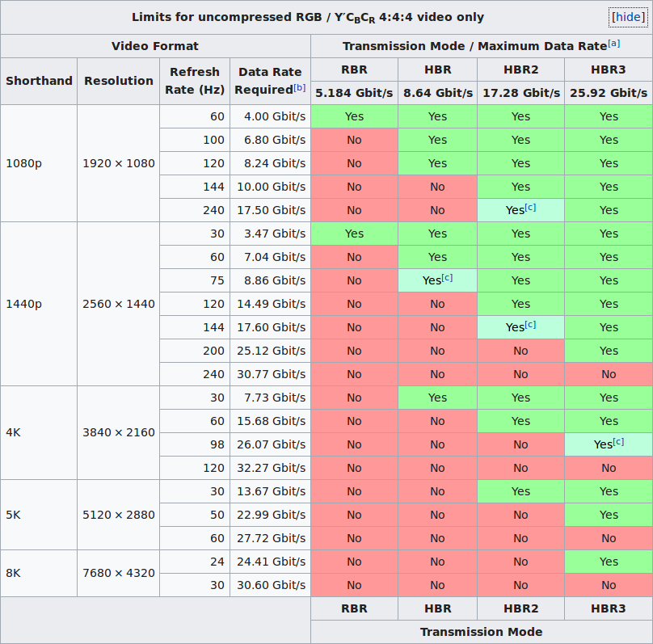Open footnote a beside Maximum Data Rate

coord(614,44)
